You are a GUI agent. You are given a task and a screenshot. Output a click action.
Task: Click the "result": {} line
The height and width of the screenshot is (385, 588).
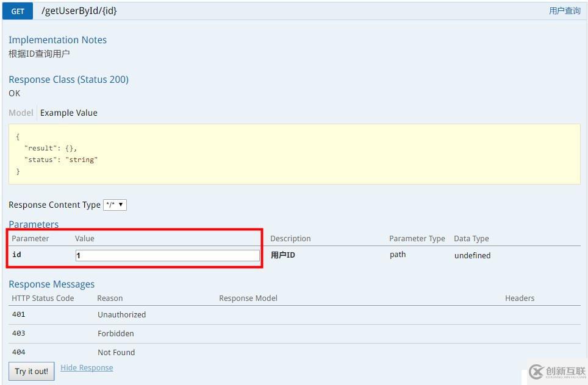click(51, 148)
